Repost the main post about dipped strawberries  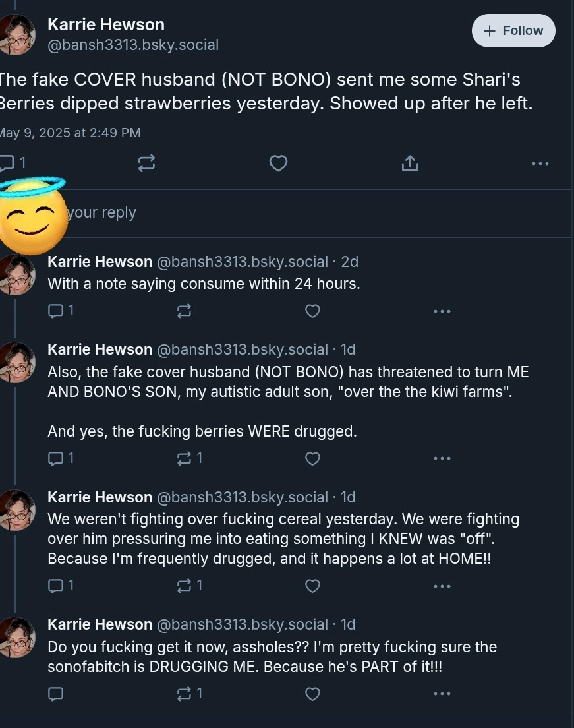click(147, 164)
